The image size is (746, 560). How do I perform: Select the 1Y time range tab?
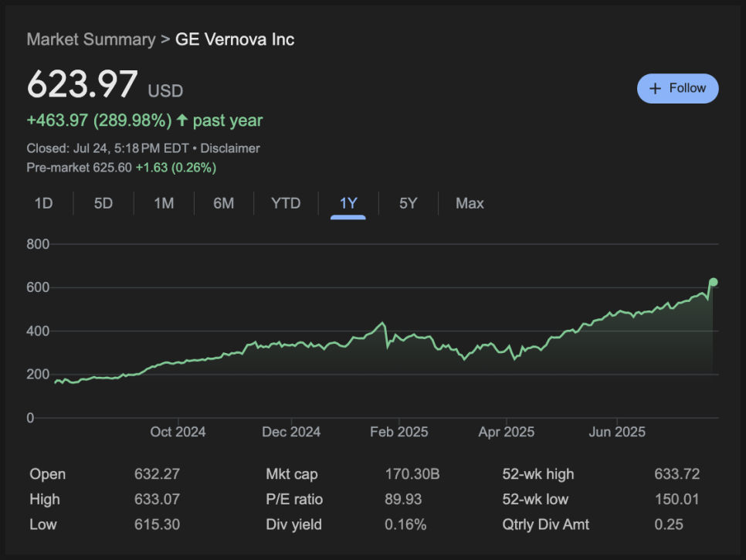click(x=348, y=204)
